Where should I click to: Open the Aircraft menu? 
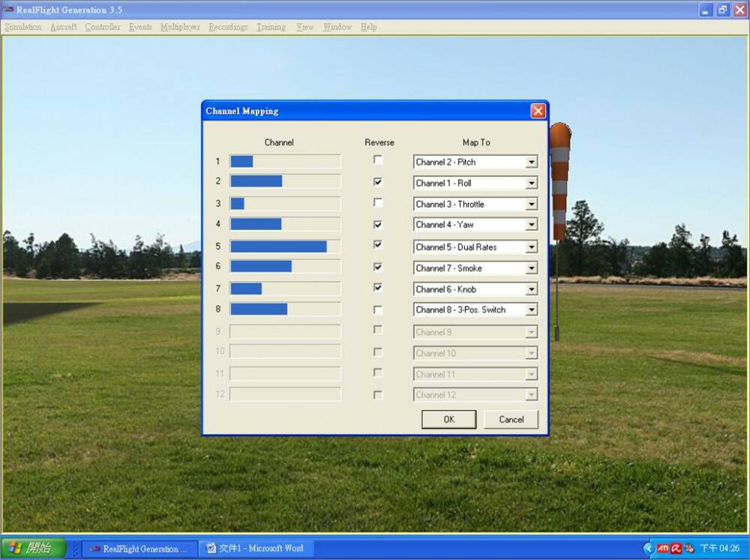pyautogui.click(x=64, y=27)
